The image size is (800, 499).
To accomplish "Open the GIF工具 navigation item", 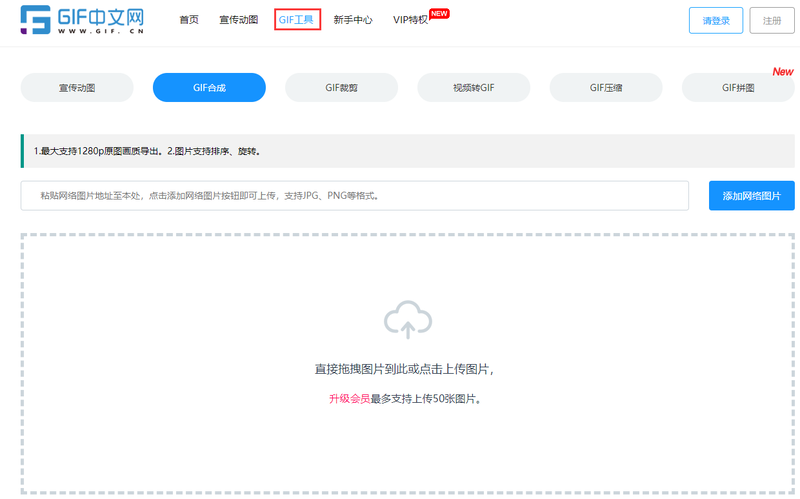I will coord(297,20).
